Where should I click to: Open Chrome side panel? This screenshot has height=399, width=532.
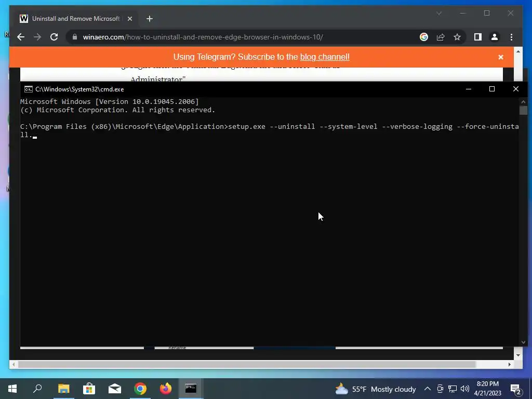tap(478, 37)
